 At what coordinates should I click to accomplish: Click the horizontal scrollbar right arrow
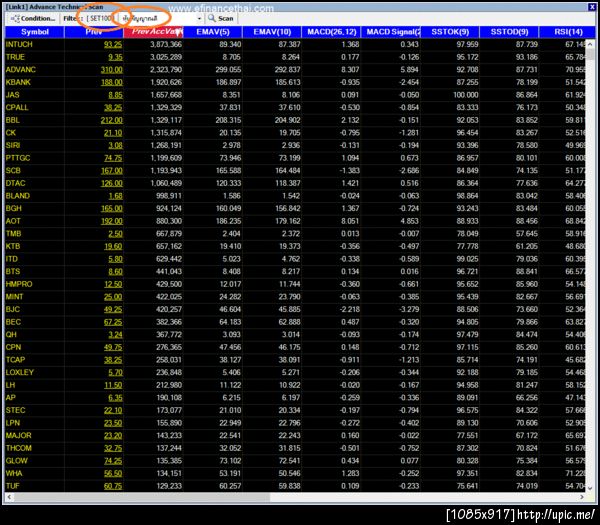pyautogui.click(x=582, y=497)
